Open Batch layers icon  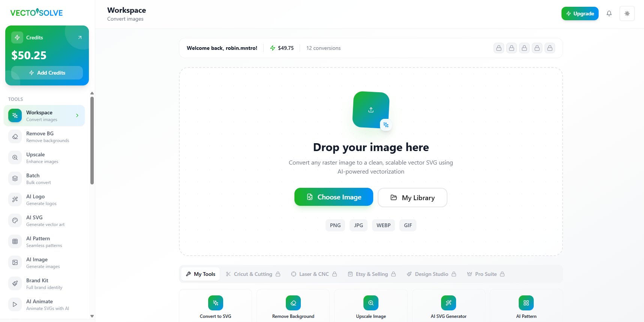tap(15, 178)
